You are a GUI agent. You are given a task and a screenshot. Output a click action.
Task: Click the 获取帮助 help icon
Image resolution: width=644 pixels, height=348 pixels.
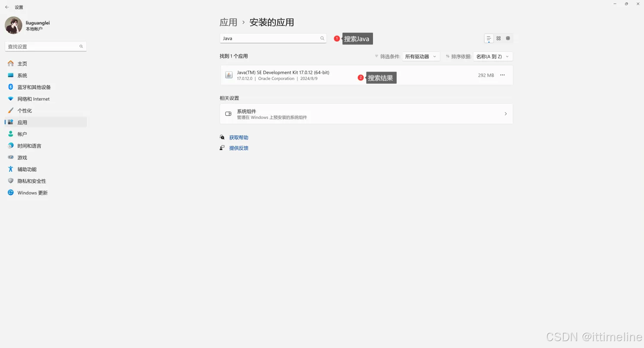(222, 137)
